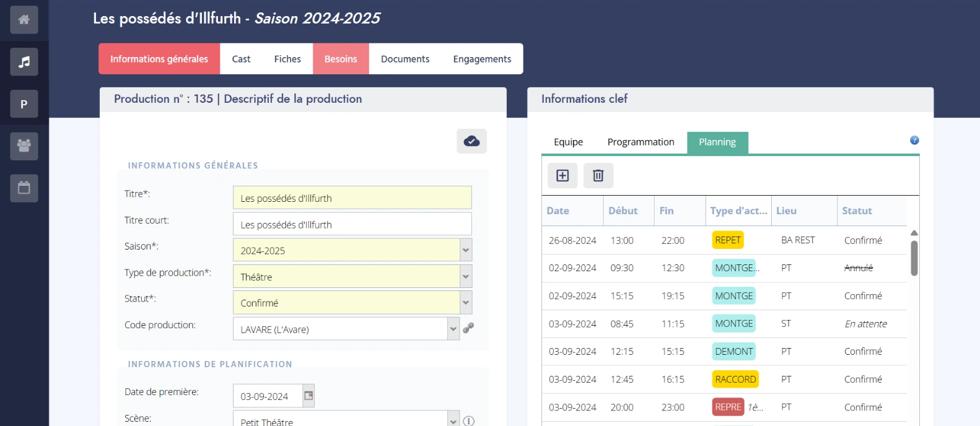The height and width of the screenshot is (426, 980).
Task: Open the music note productions section
Action: tap(24, 62)
